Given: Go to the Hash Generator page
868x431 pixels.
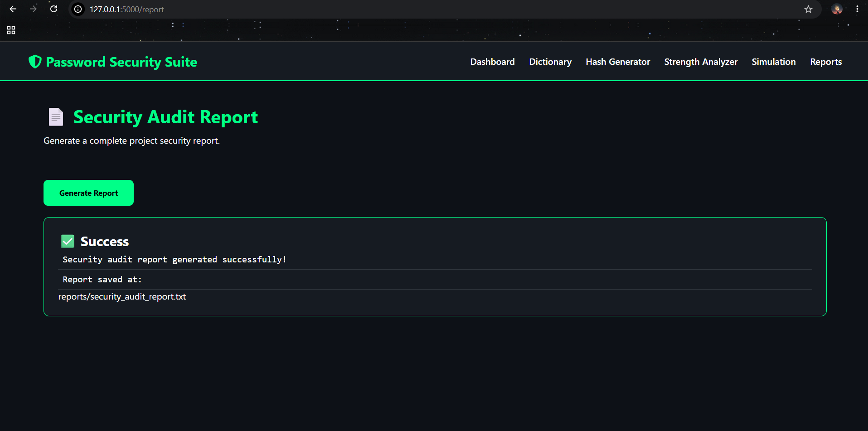Looking at the screenshot, I should [618, 62].
